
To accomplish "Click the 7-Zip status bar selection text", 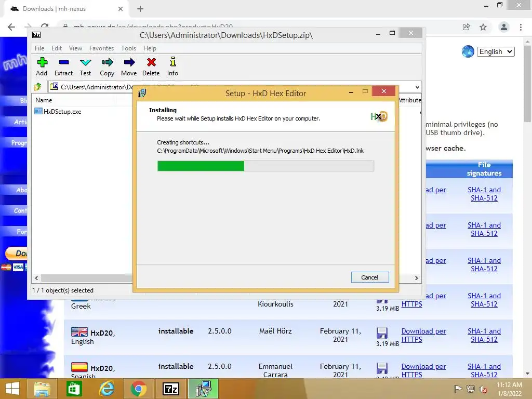I will [63, 290].
